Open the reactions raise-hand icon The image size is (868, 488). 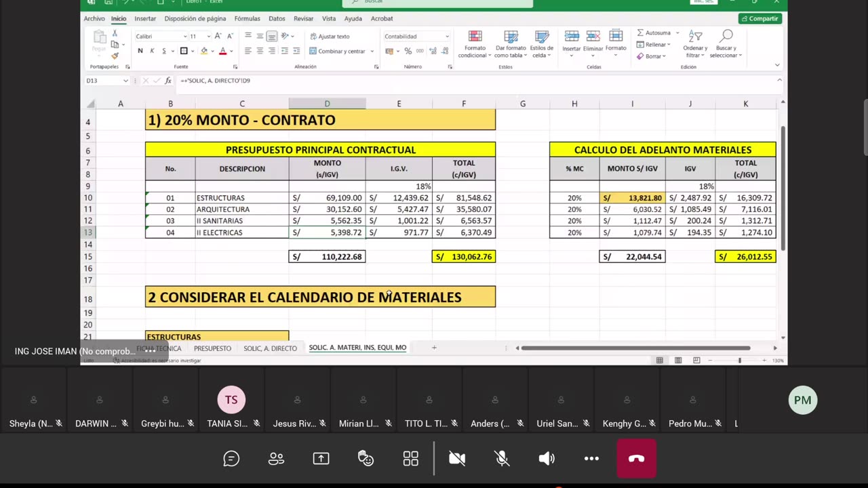[366, 459]
